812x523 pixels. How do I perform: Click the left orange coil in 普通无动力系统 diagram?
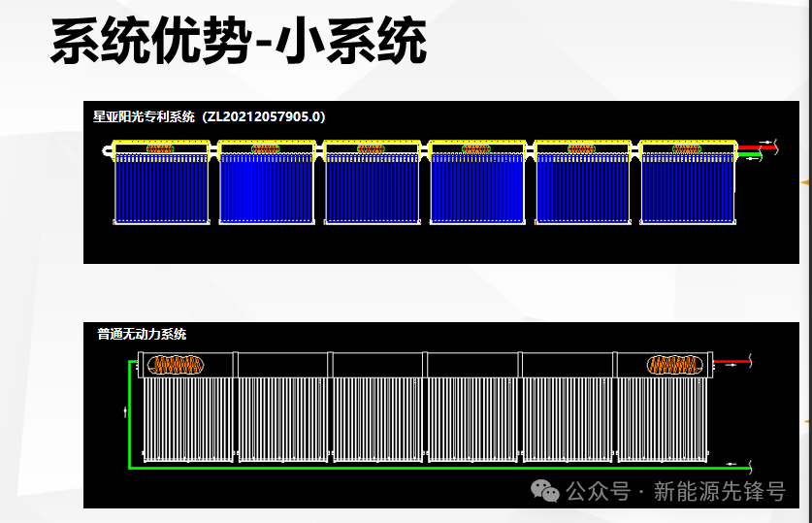pos(176,365)
